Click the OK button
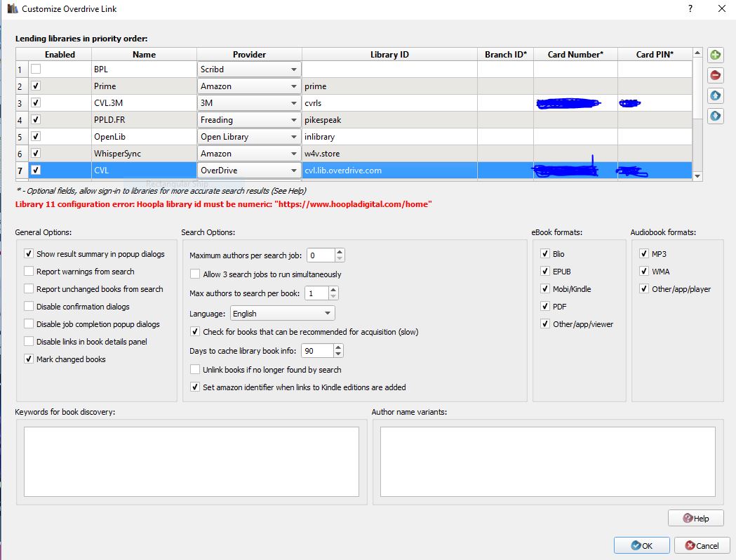736x560 pixels. 642,545
